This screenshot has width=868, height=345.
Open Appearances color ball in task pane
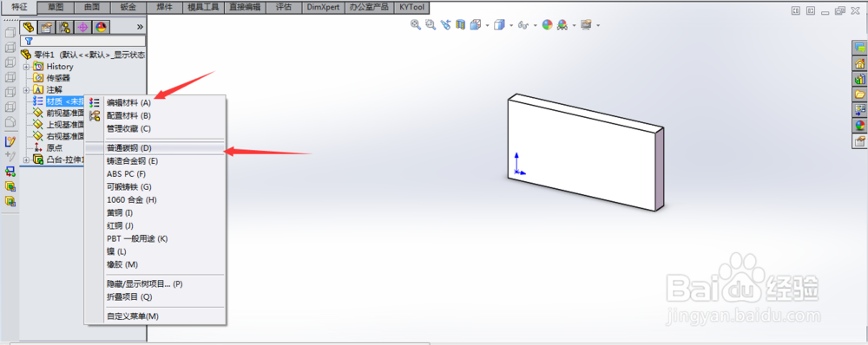[x=859, y=126]
